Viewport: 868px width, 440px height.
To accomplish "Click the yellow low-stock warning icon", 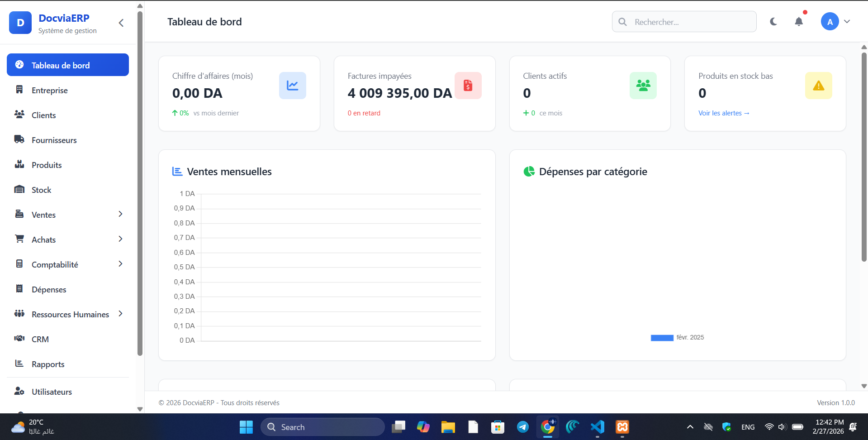I will coord(818,86).
